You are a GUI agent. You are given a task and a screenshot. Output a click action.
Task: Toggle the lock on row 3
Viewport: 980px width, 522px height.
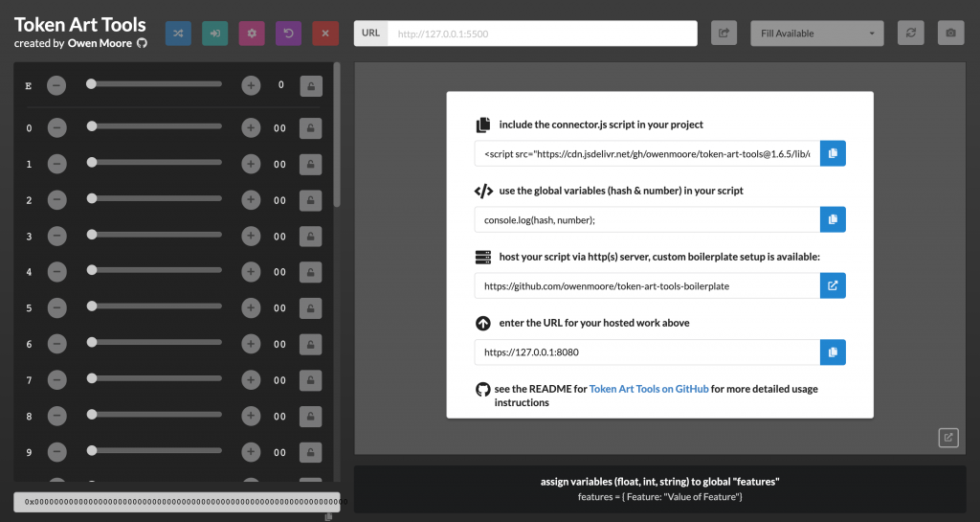pyautogui.click(x=311, y=237)
